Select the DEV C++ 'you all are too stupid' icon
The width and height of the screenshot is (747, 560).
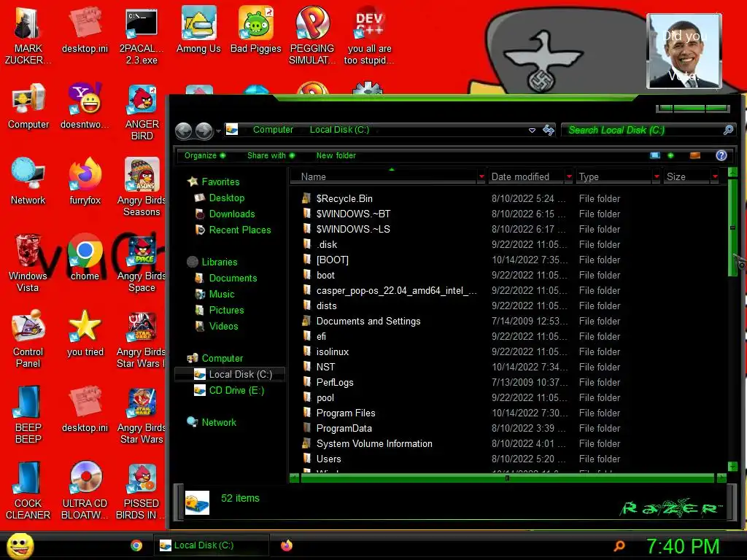tap(369, 35)
